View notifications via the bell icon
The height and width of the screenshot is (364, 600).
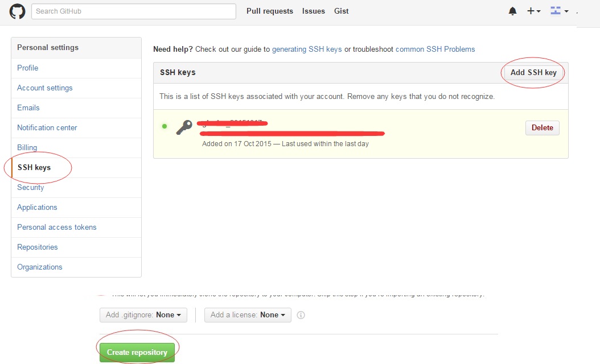tap(512, 11)
